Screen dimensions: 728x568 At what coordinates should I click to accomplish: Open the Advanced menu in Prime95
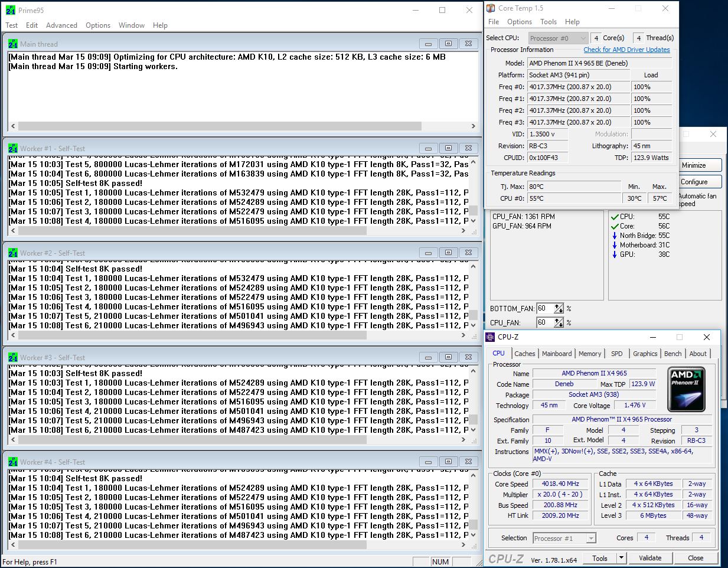pos(61,25)
